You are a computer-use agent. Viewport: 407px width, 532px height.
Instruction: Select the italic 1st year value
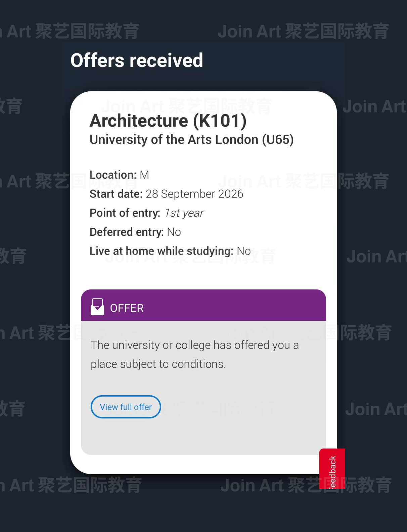point(184,213)
